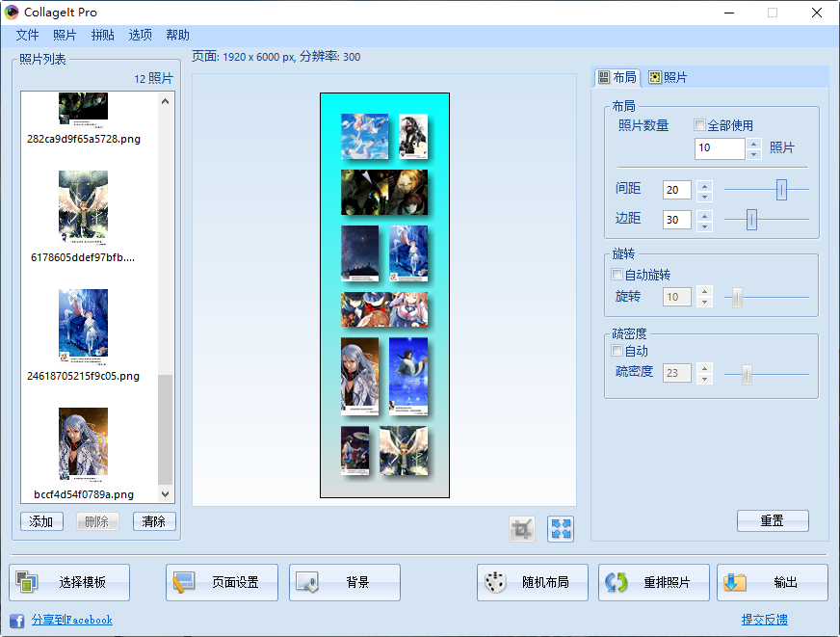The height and width of the screenshot is (637, 840).
Task: Decrease 边距 value with down arrow
Action: (x=704, y=226)
